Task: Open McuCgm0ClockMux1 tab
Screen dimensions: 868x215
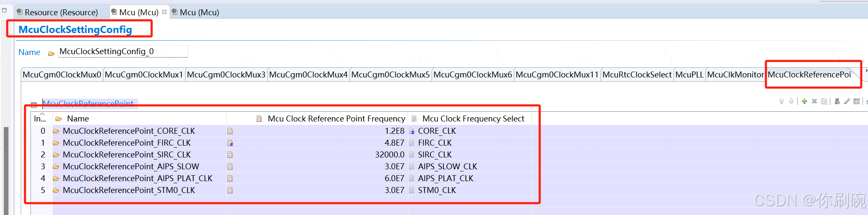Action: pos(144,75)
